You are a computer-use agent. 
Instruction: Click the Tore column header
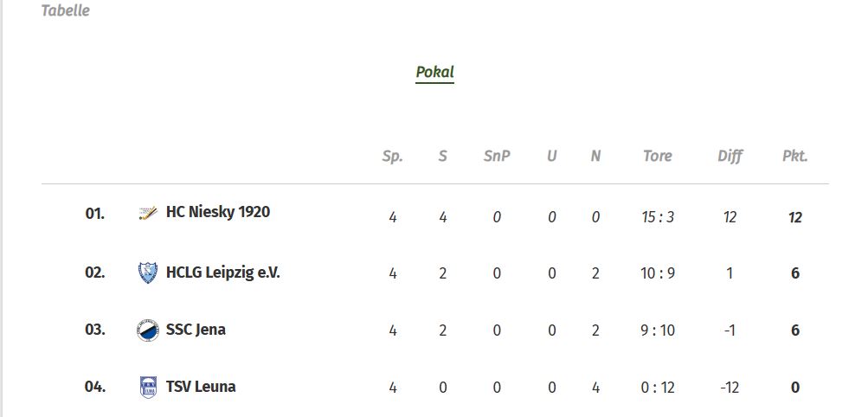(658, 156)
